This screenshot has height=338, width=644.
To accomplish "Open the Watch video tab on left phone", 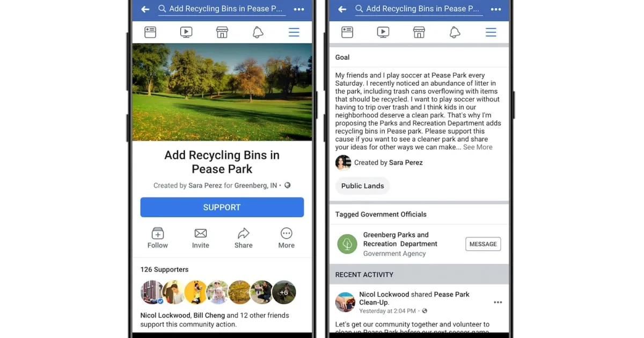I will tap(186, 32).
